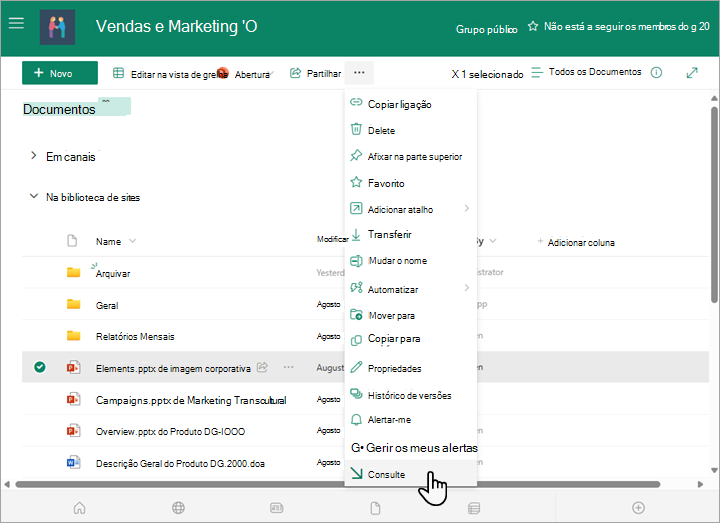720x523 pixels.
Task: Clear selection with X 1 selecionado
Action: (x=487, y=74)
